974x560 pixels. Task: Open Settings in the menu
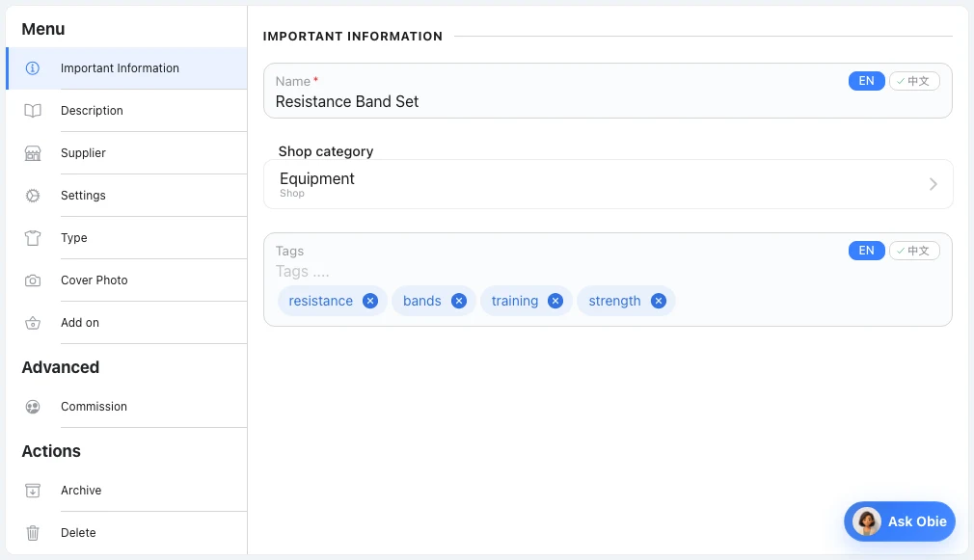click(x=126, y=196)
